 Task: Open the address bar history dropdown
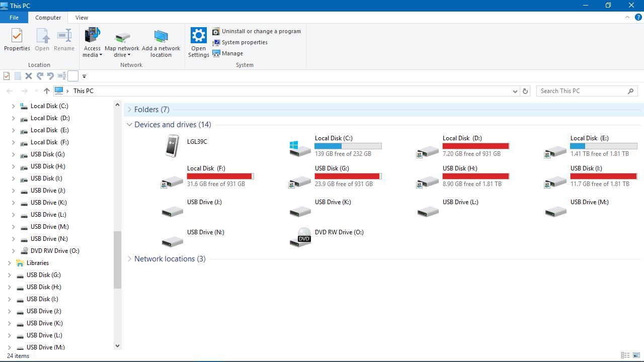(x=515, y=91)
